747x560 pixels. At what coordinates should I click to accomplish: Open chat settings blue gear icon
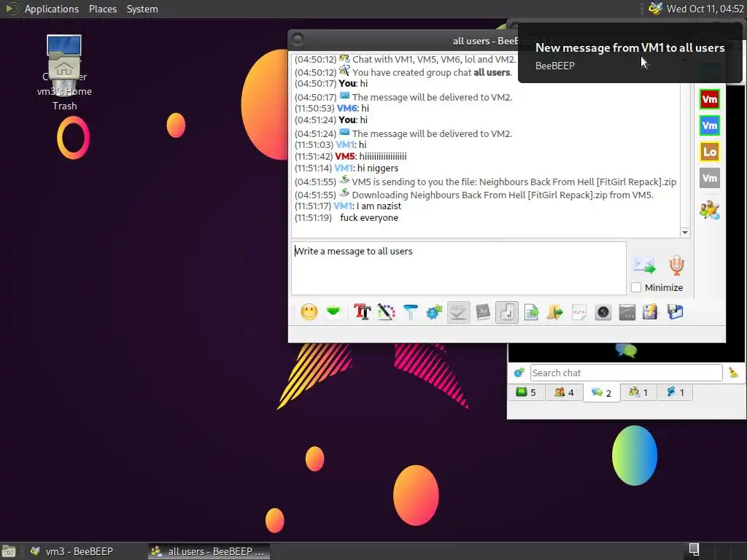(434, 312)
